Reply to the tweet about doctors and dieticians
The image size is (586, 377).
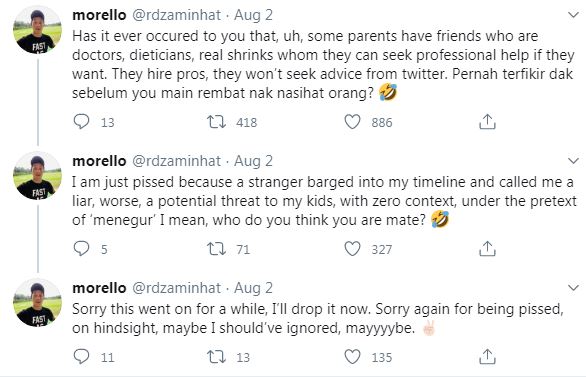(x=81, y=122)
